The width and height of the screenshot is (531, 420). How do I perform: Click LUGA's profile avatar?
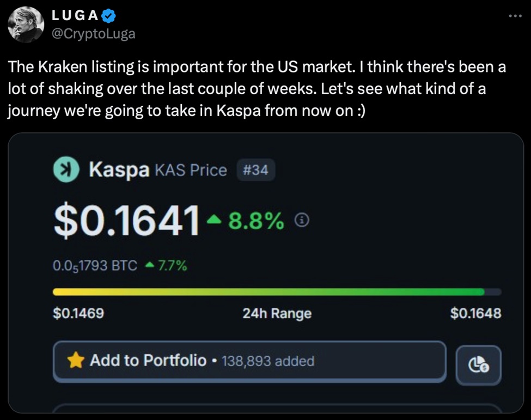click(x=27, y=25)
